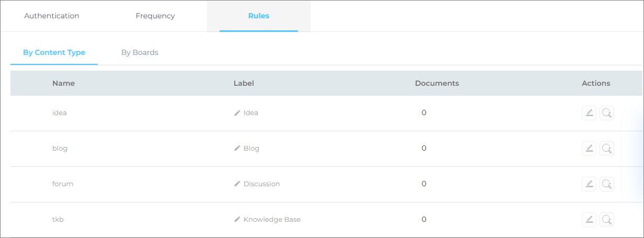Select the Rules tab
The height and width of the screenshot is (238, 644).
click(x=259, y=16)
